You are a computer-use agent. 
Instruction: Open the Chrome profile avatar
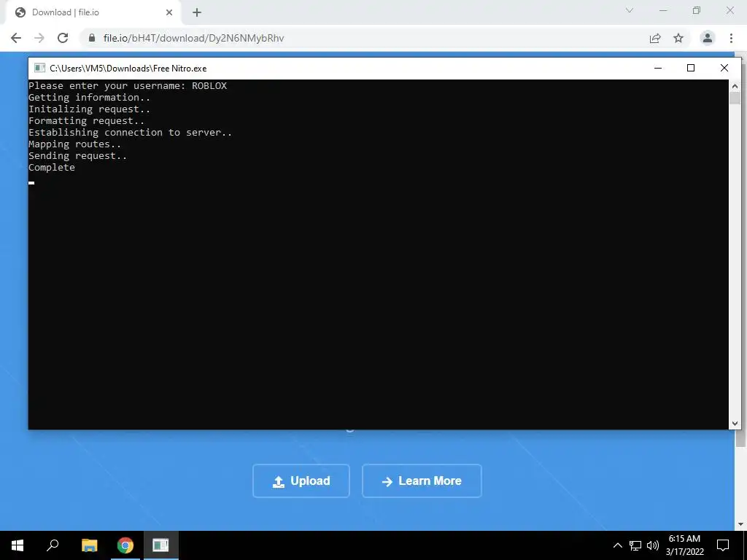point(708,38)
